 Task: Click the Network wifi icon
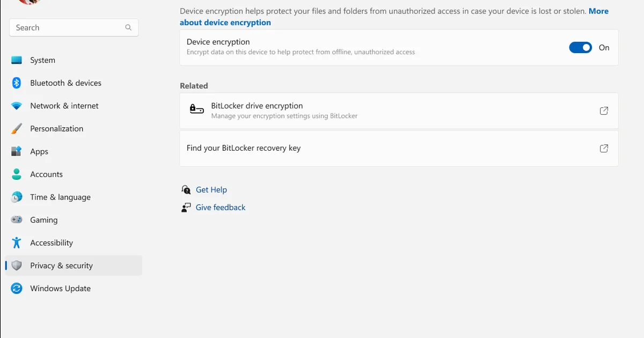point(17,106)
